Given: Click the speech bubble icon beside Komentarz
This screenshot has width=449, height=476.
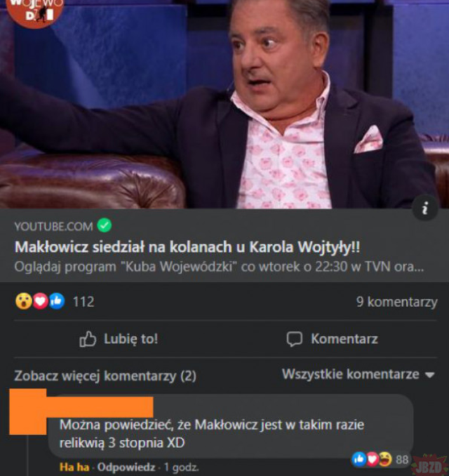Looking at the screenshot, I should (x=295, y=339).
